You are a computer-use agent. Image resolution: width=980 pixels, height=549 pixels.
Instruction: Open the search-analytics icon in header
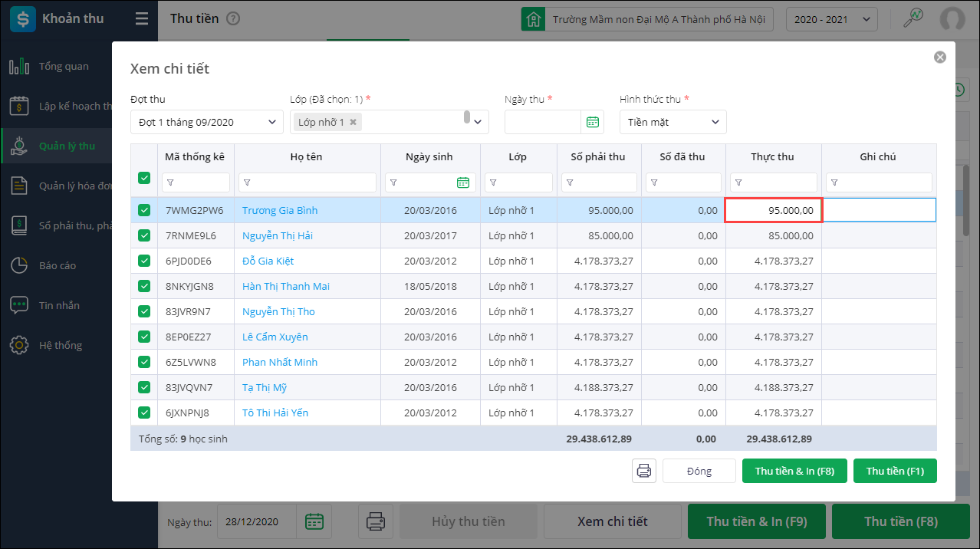(x=913, y=18)
